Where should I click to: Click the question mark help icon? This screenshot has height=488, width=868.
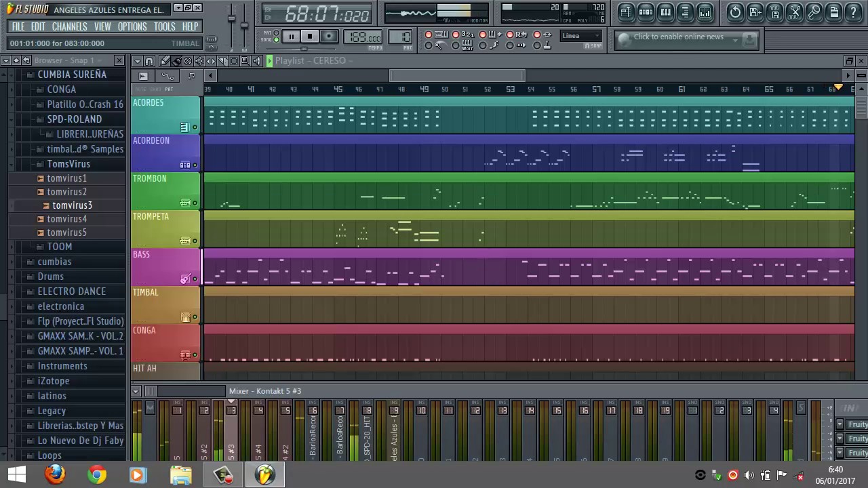[x=854, y=12]
